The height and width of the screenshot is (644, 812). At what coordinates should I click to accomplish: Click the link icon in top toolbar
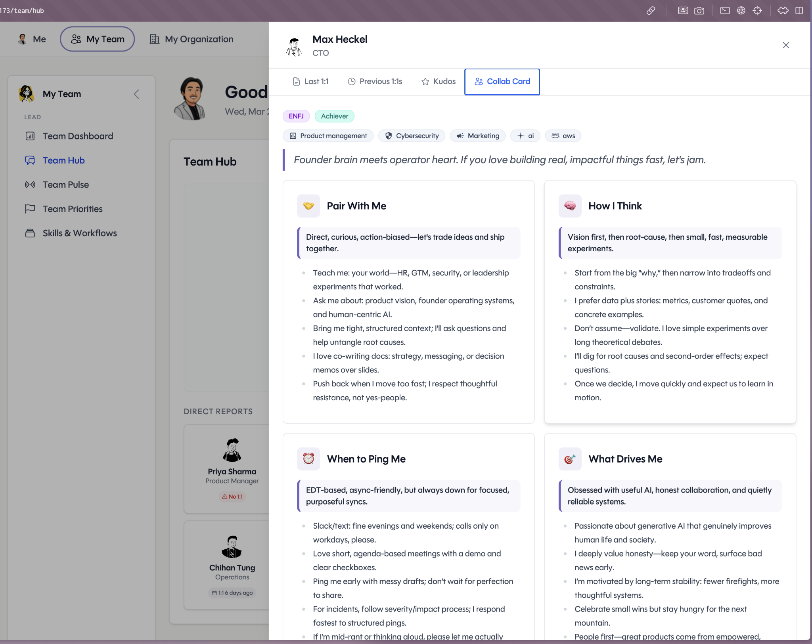tap(651, 11)
